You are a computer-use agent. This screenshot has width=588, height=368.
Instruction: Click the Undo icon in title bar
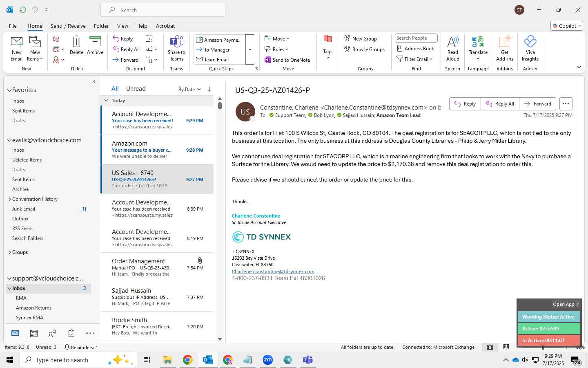pyautogui.click(x=35, y=9)
